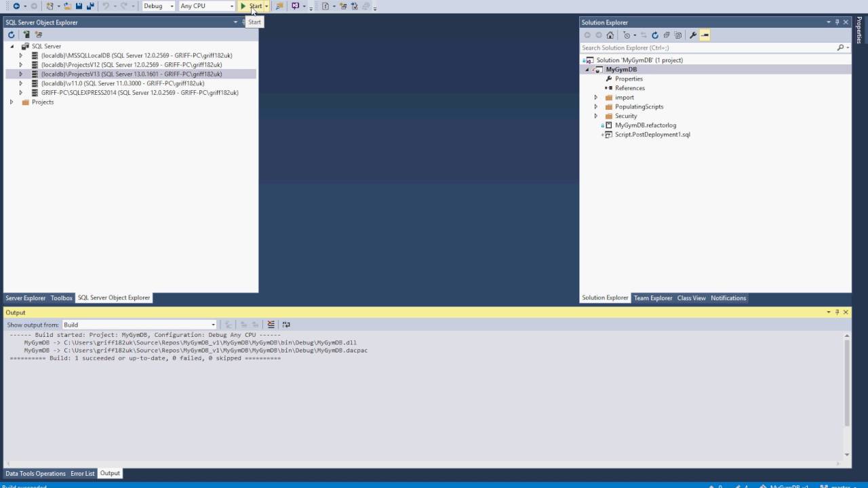Click the Solution Explorer Home icon
This screenshot has width=868, height=488.
tap(610, 35)
